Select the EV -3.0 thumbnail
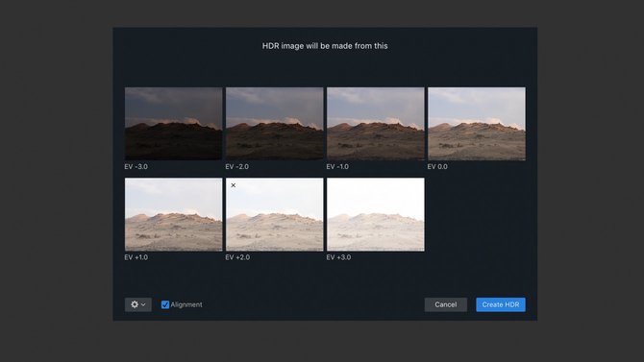644x362 pixels. [173, 124]
